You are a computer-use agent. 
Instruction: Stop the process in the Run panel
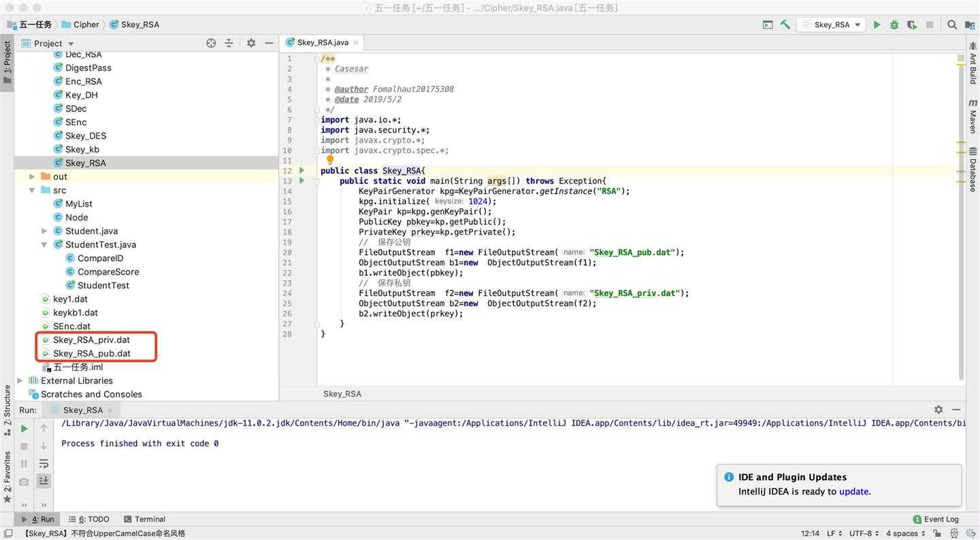tap(24, 446)
